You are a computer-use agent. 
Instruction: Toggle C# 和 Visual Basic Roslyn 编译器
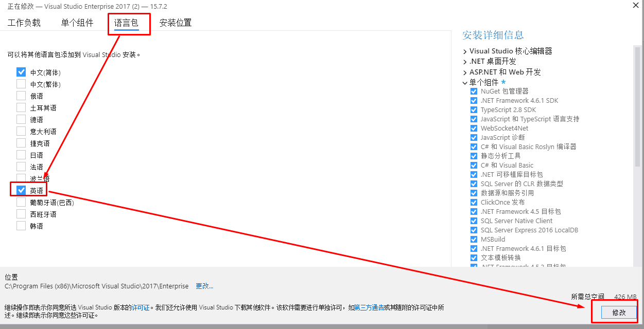coord(474,147)
